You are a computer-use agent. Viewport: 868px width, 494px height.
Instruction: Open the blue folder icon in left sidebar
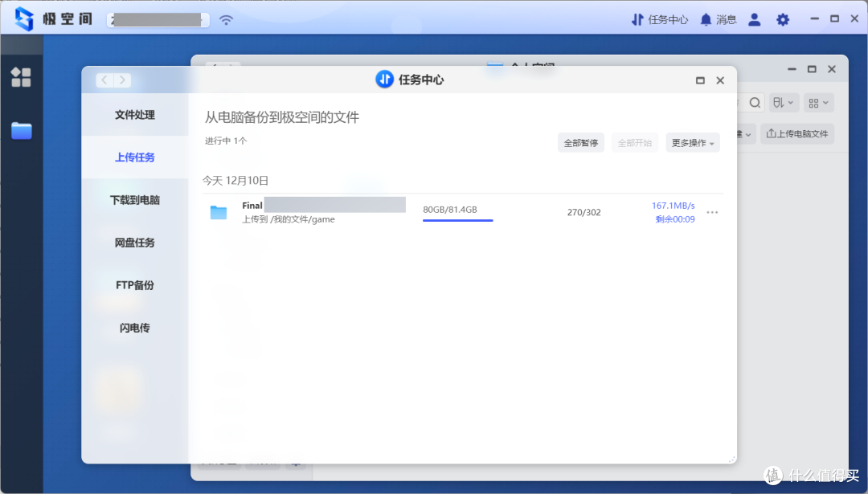[x=22, y=131]
